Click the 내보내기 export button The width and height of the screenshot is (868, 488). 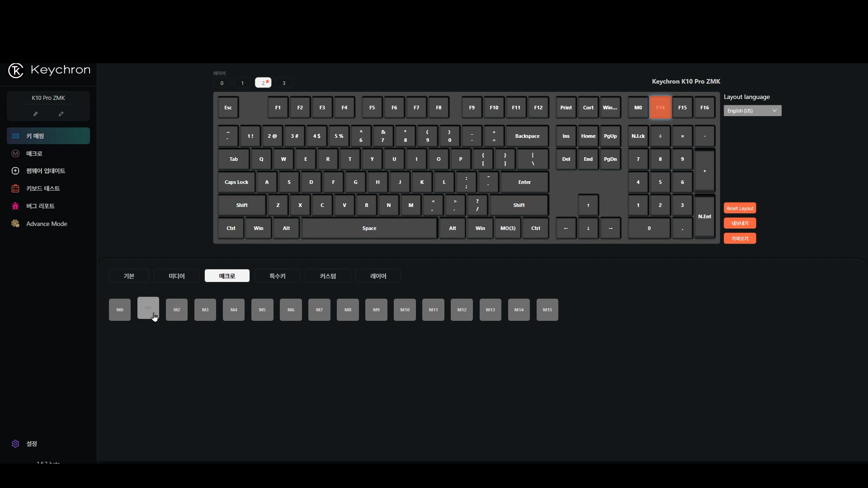click(x=740, y=223)
